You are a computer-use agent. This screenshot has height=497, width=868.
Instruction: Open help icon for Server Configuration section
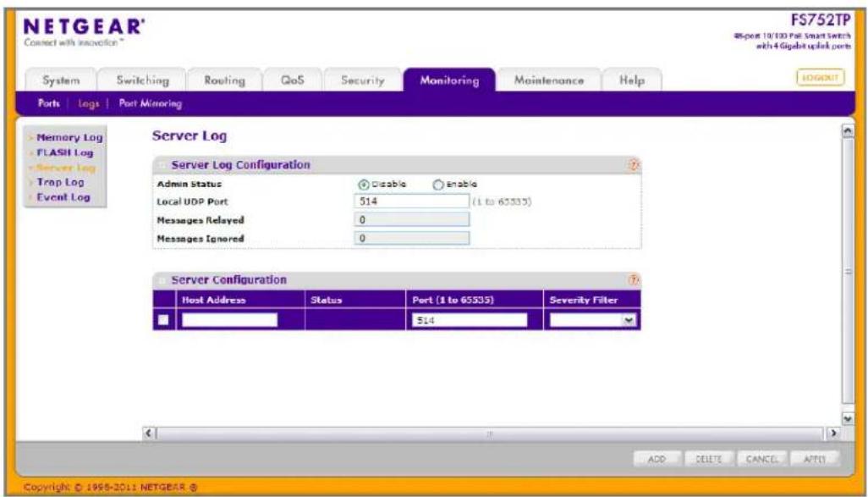click(x=634, y=280)
